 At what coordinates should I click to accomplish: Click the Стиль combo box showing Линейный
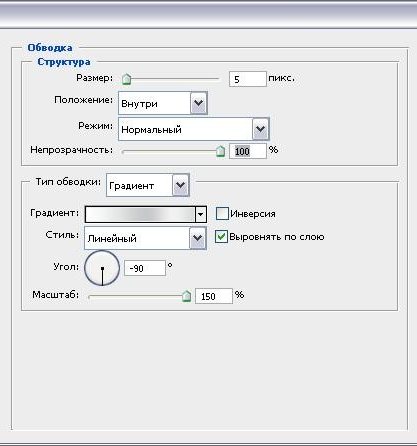(x=145, y=238)
